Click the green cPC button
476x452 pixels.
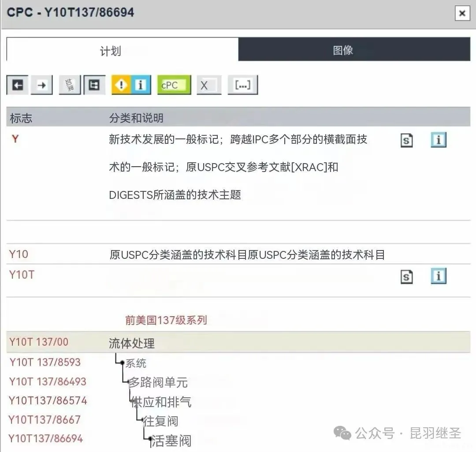coord(174,85)
